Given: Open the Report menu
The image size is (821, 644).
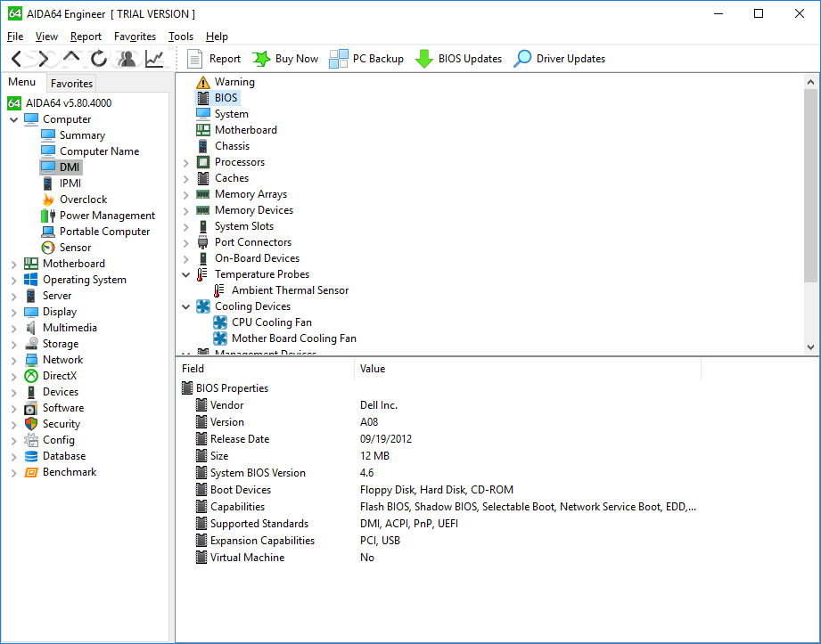Looking at the screenshot, I should click(86, 37).
